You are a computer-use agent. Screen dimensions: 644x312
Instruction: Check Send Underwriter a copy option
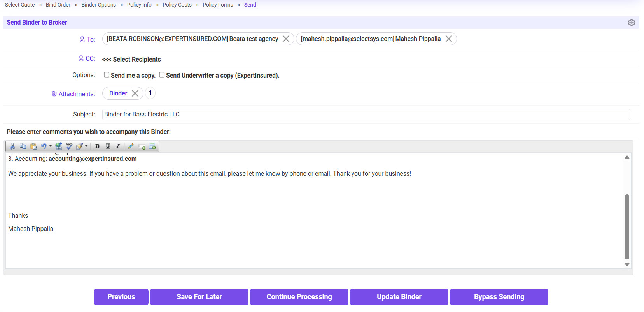pyautogui.click(x=162, y=75)
